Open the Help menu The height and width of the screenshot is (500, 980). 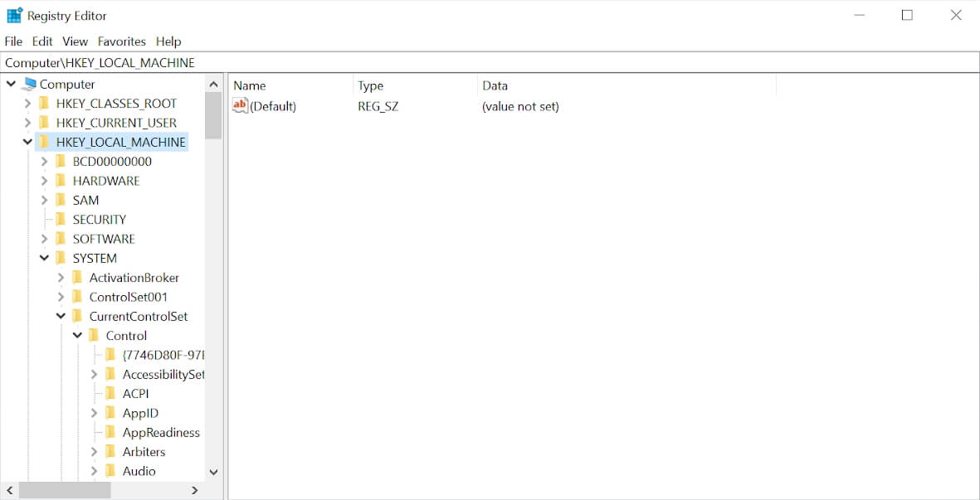point(168,41)
